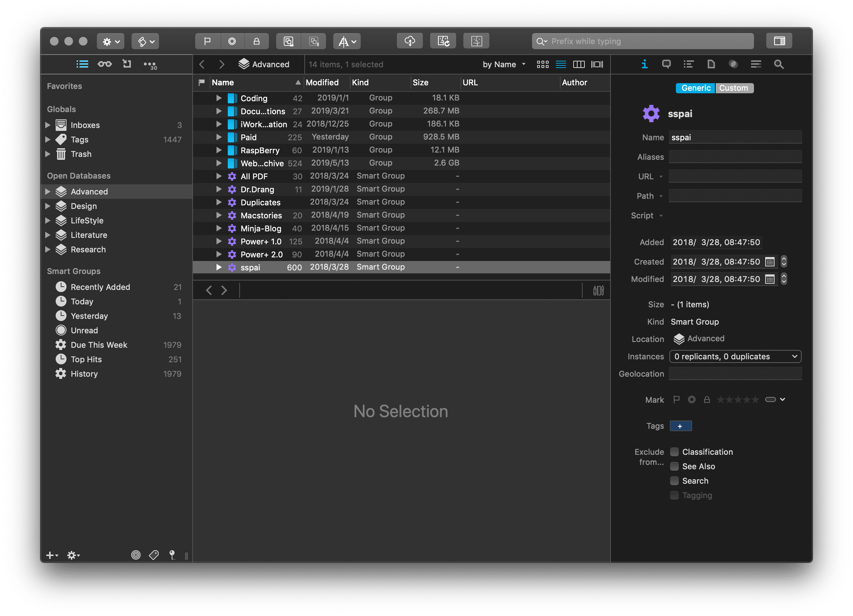853x616 pixels.
Task: Expand the Coding group row
Action: point(219,98)
